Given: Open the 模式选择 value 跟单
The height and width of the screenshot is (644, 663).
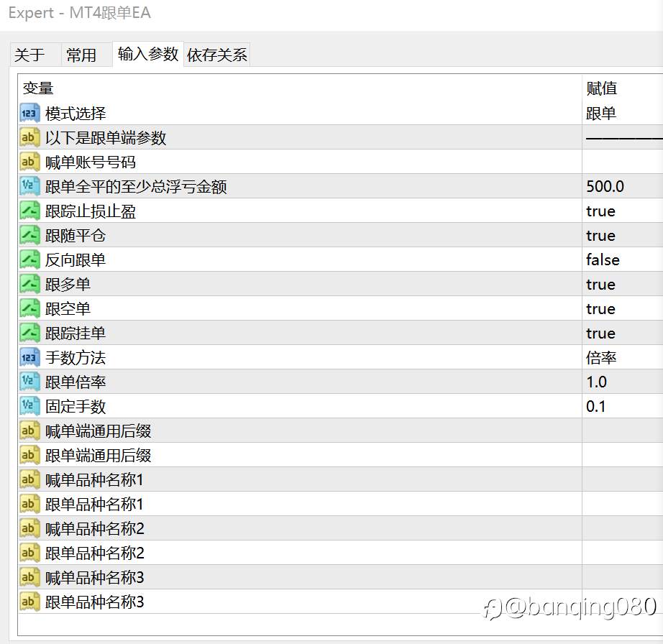Looking at the screenshot, I should point(601,114).
